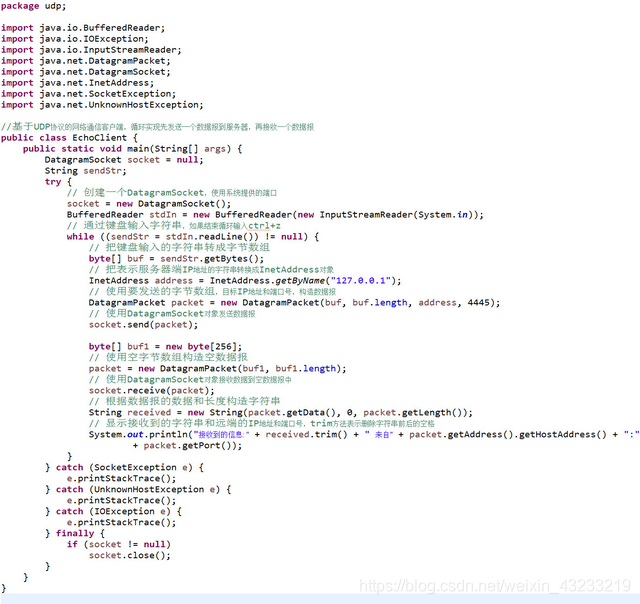This screenshot has width=640, height=604.
Task: Click the 'BufferedReader stdIn' declaration line
Action: click(275, 215)
